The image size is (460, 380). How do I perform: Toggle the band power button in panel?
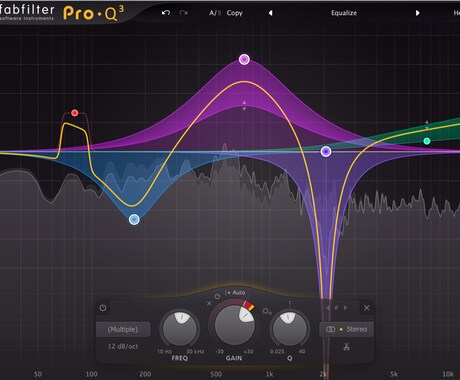[103, 308]
